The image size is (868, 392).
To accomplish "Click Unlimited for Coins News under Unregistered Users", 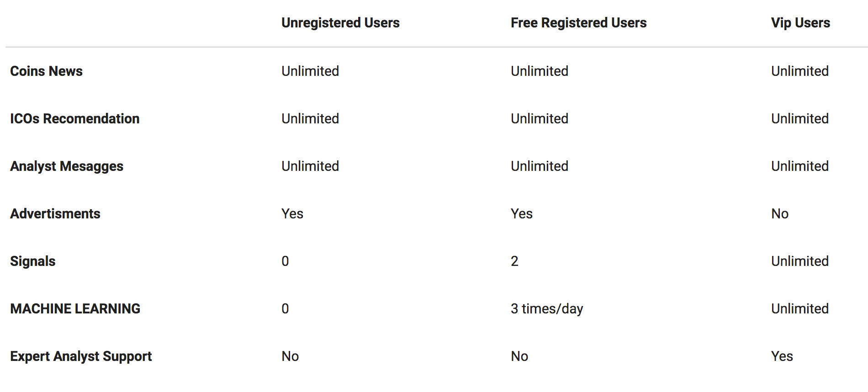I will 310,71.
